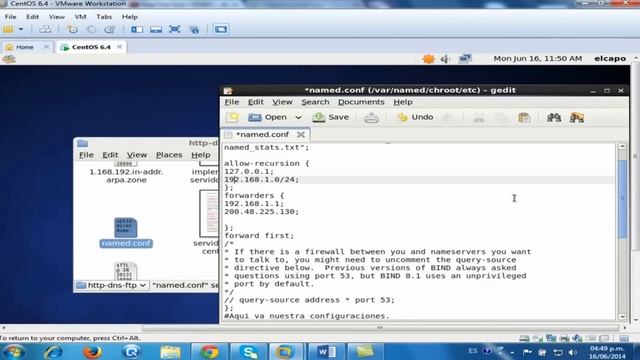Switch to VMware Home tab

[24, 47]
